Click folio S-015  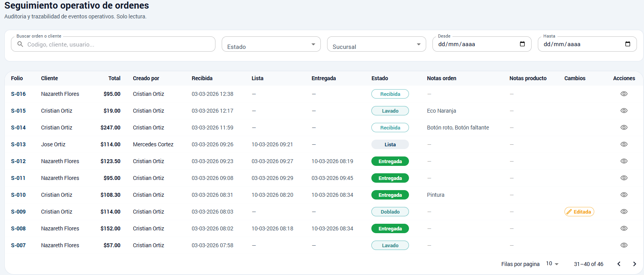coord(18,111)
